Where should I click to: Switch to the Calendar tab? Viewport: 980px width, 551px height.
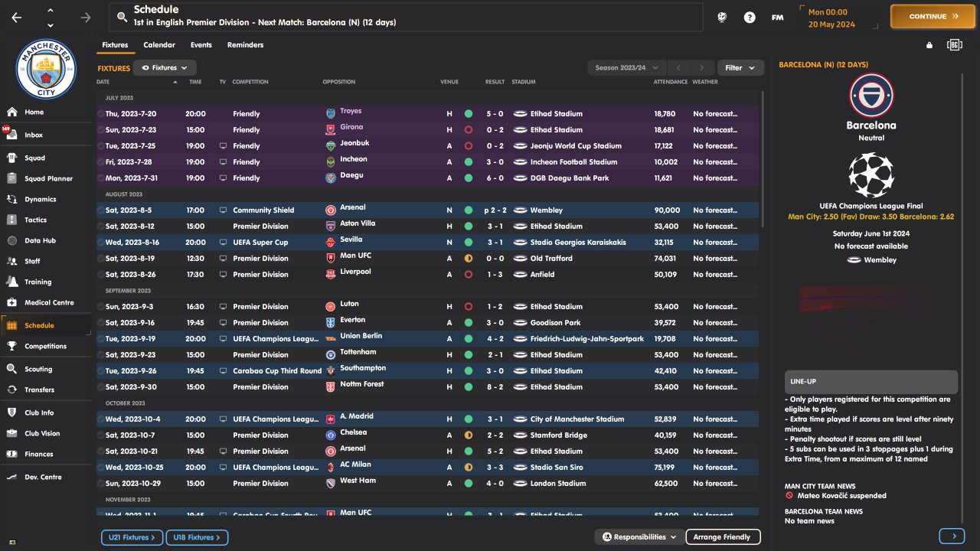point(159,45)
